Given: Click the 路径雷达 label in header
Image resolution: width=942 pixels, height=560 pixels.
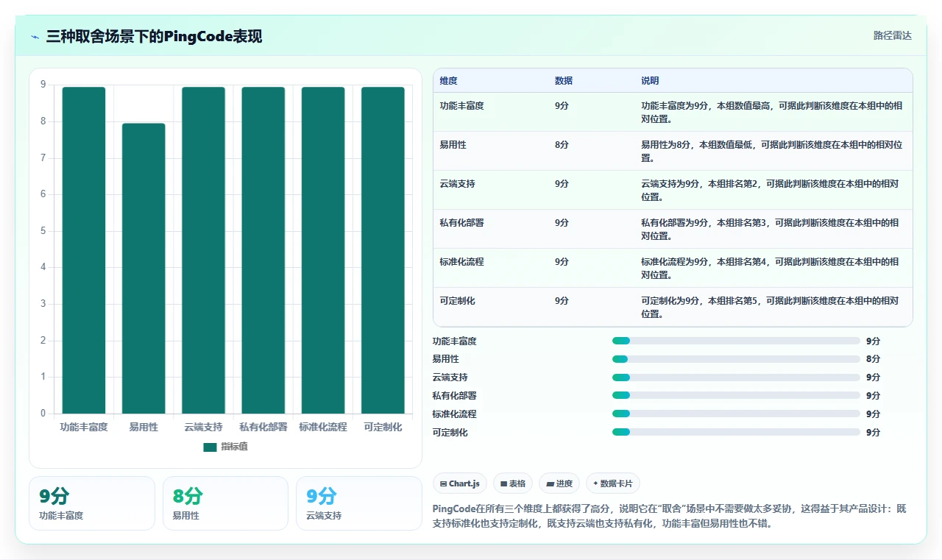Looking at the screenshot, I should [892, 35].
